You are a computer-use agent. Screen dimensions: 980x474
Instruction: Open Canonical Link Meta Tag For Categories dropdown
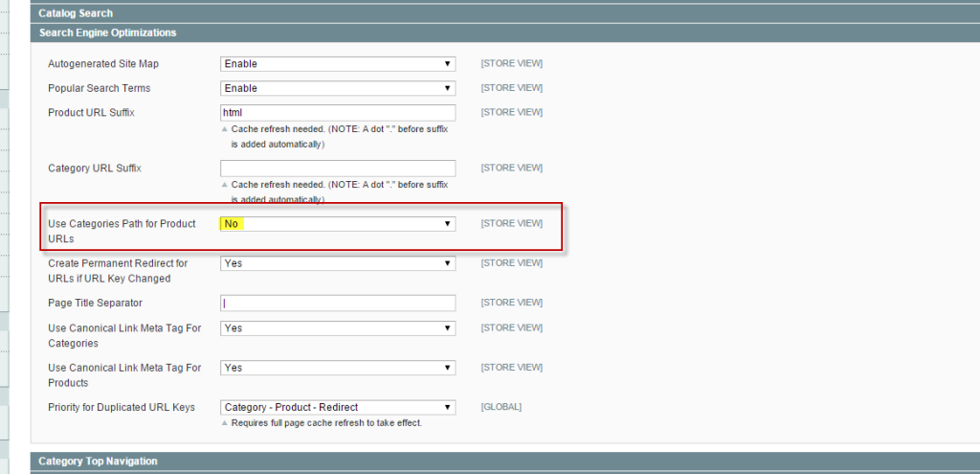(338, 328)
